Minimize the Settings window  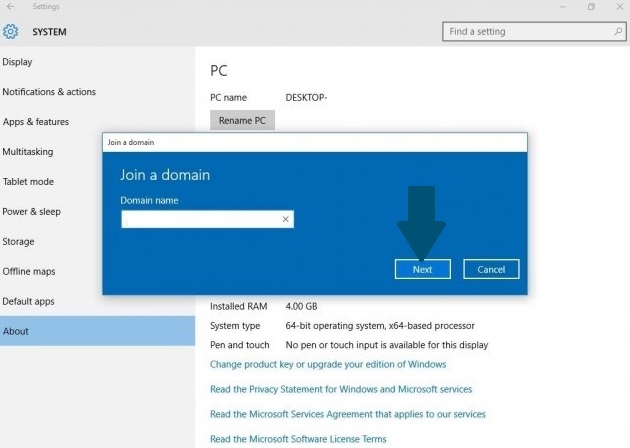pyautogui.click(x=563, y=6)
